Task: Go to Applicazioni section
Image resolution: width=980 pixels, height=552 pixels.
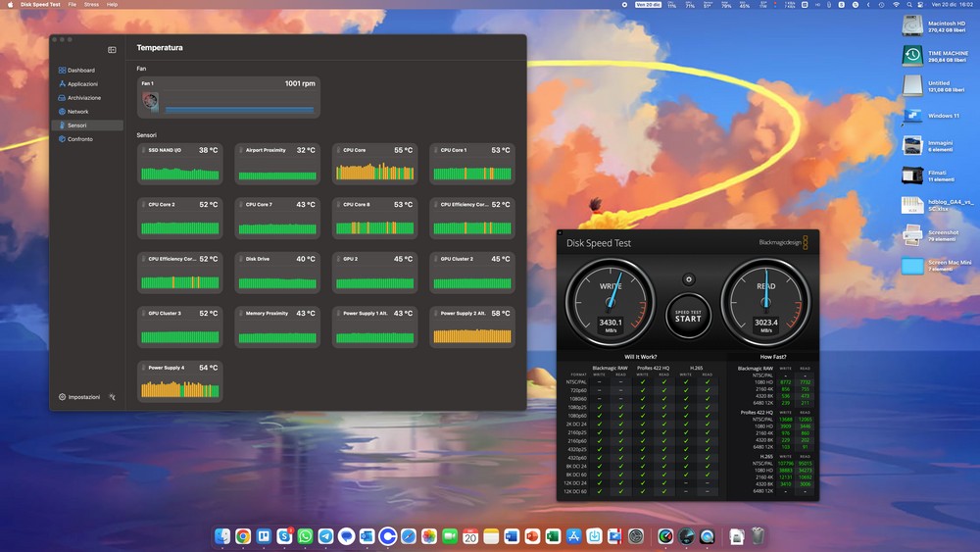Action: coord(82,84)
